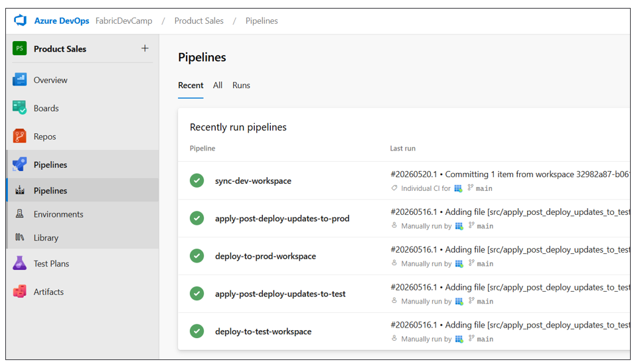
Task: Navigate to the Repos label
Action: pyautogui.click(x=45, y=137)
